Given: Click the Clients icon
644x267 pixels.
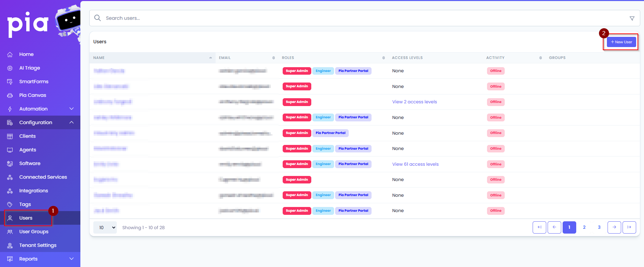Looking at the screenshot, I should (10, 136).
